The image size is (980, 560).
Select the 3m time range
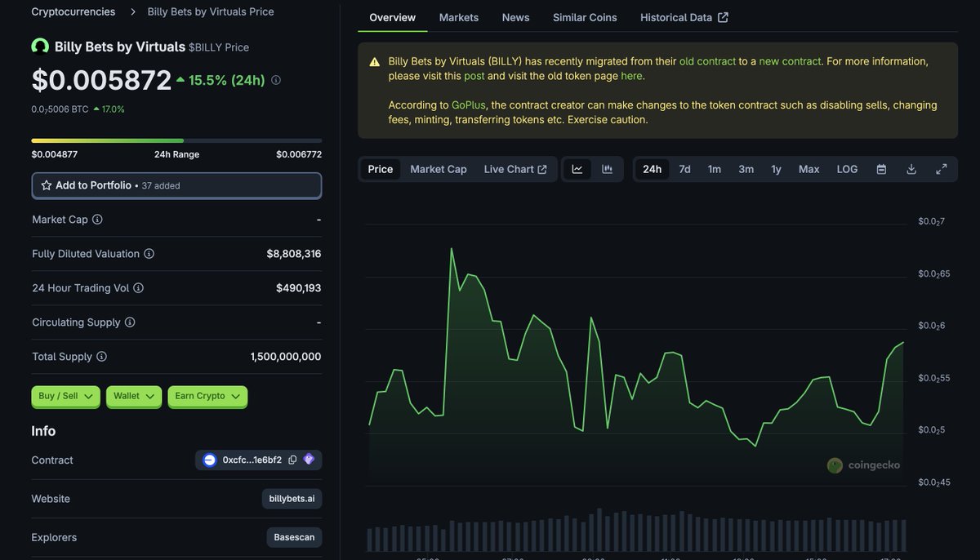coord(746,169)
